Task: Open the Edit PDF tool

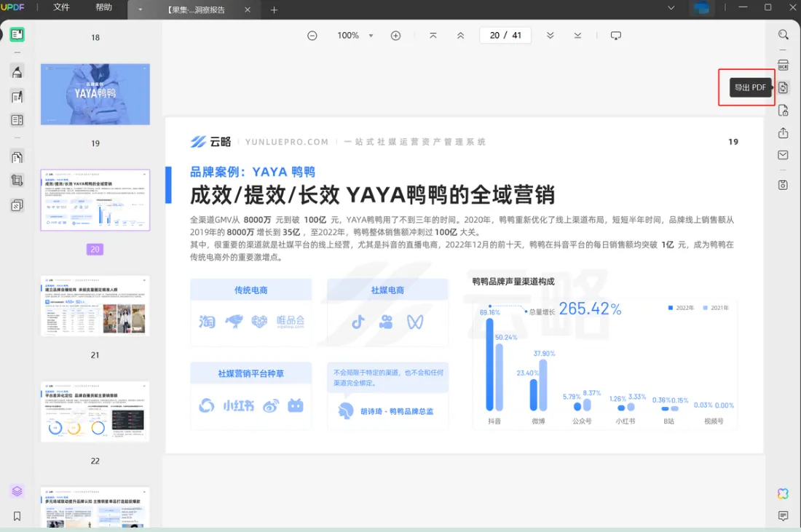Action: 17,97
